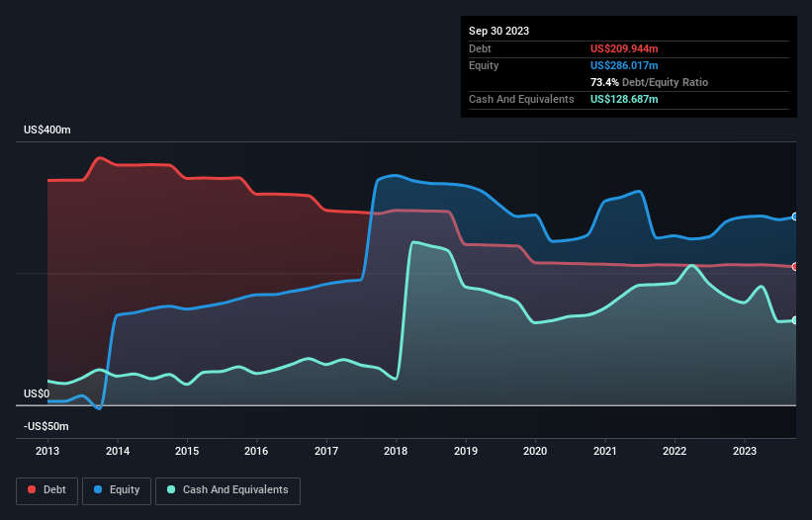Screen dimensions: 812x520
Task: Click the red Debt legend dot
Action: 32,489
